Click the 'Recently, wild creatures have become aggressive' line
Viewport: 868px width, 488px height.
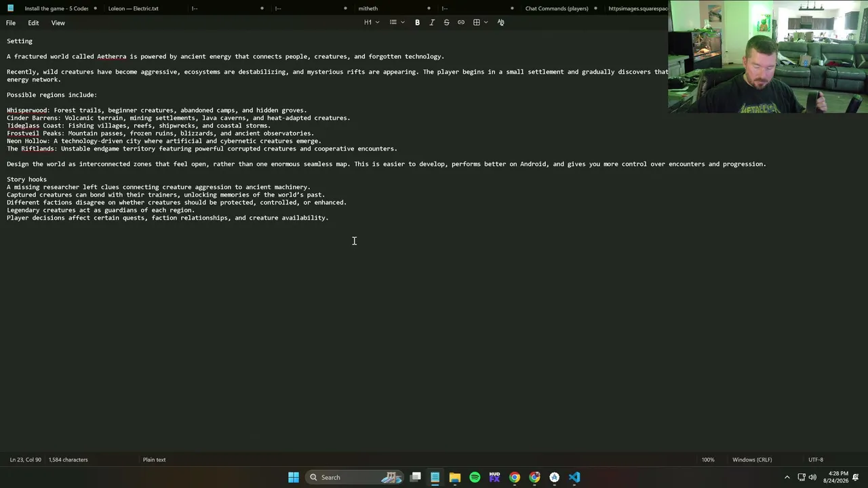[x=337, y=72]
